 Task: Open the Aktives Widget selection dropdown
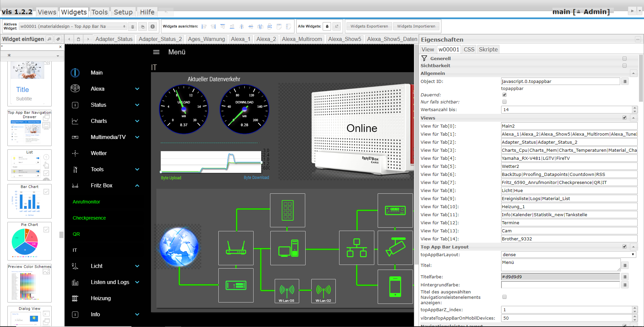click(73, 26)
